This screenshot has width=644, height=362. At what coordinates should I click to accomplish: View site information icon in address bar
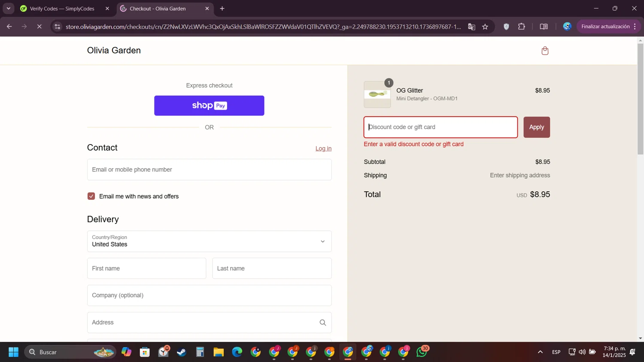[58, 27]
